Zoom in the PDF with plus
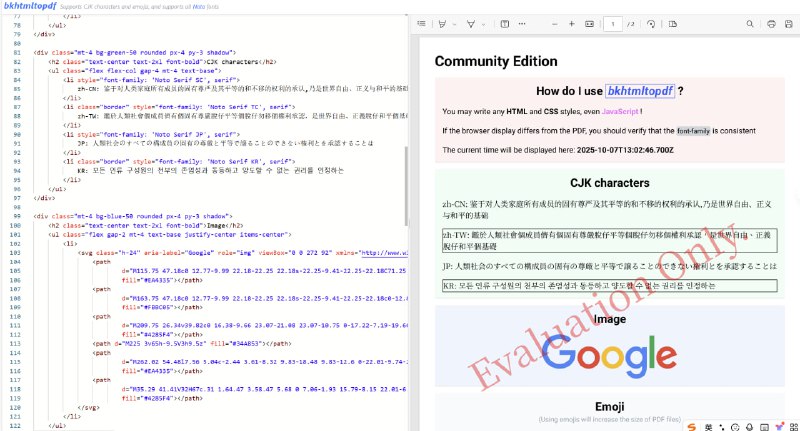 point(571,24)
